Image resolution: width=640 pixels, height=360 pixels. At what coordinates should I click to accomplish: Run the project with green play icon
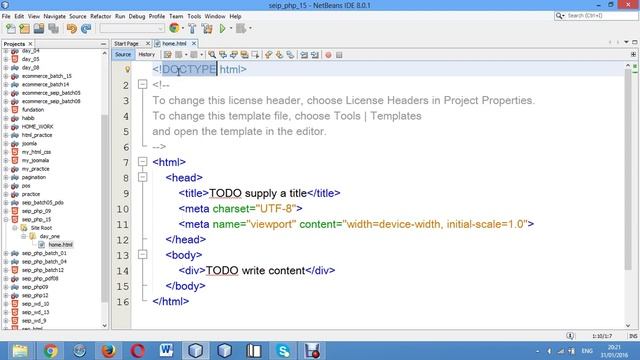pyautogui.click(x=222, y=29)
